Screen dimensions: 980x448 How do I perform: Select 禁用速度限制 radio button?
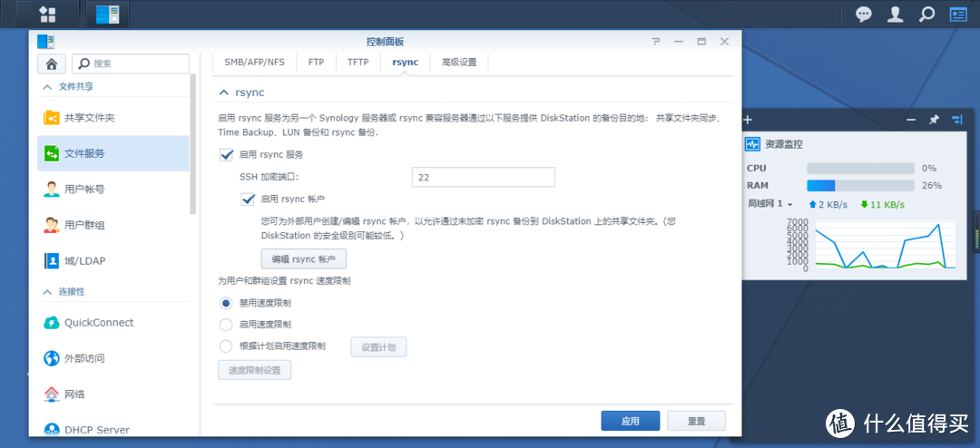226,303
